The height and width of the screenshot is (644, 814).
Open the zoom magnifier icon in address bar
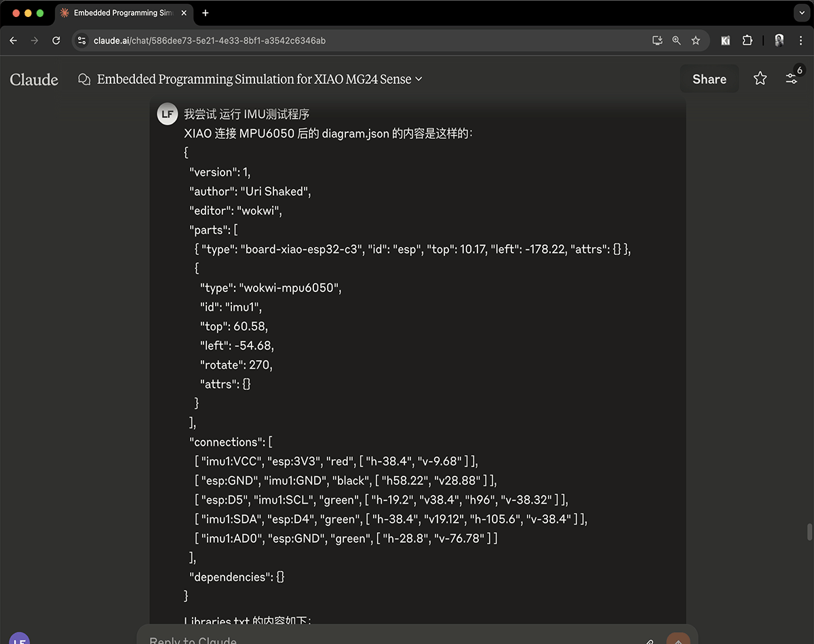pyautogui.click(x=676, y=41)
